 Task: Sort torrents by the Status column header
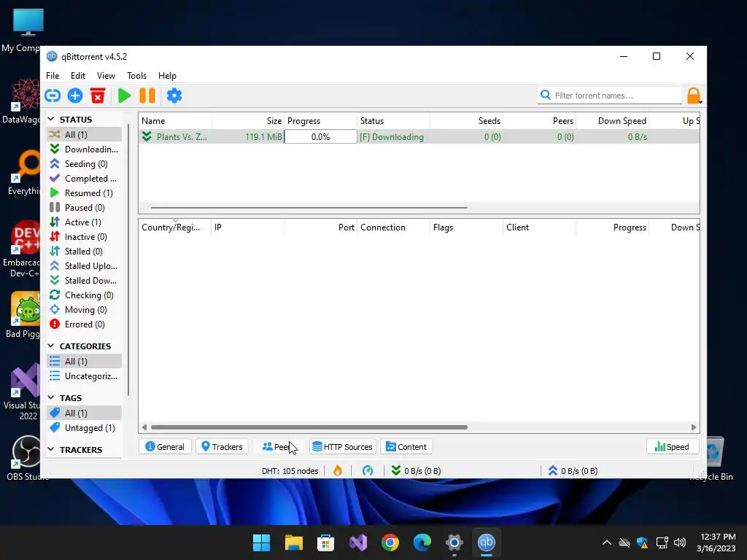pyautogui.click(x=393, y=121)
